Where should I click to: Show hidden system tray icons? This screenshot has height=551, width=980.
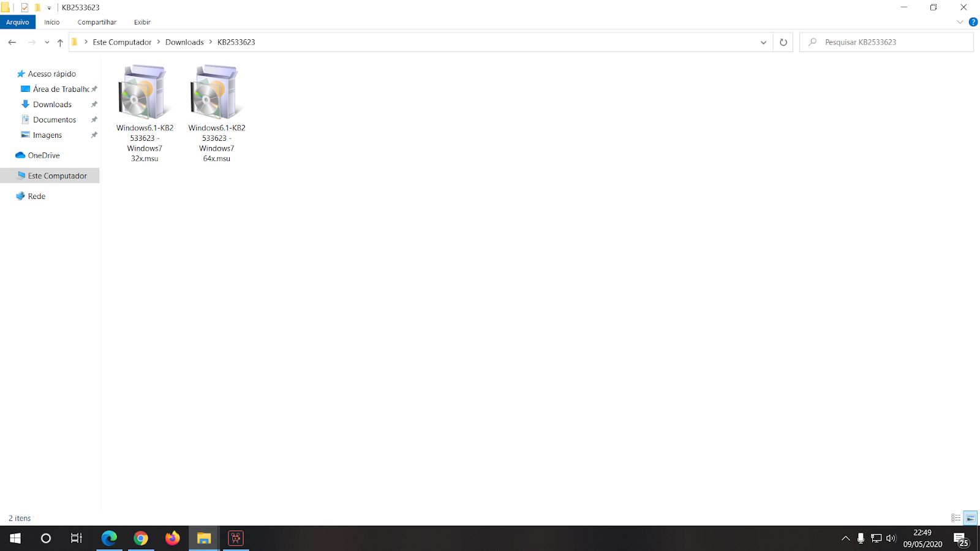tap(846, 538)
